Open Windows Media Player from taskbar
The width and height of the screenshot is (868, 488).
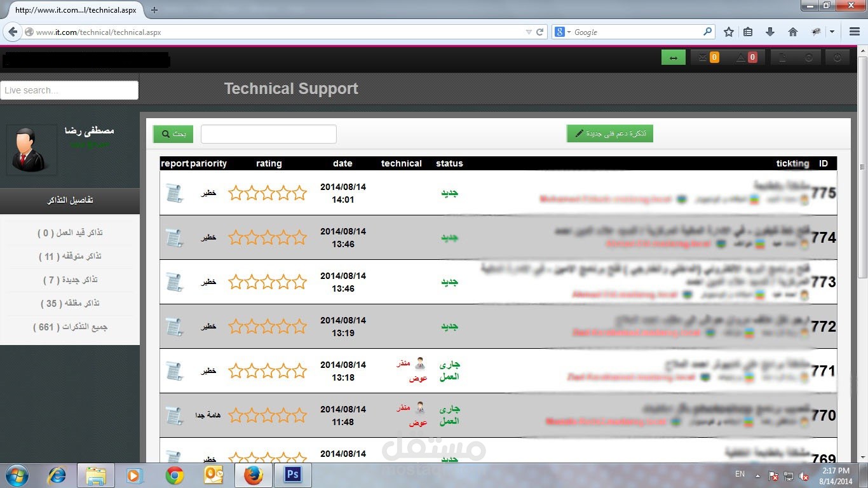134,475
